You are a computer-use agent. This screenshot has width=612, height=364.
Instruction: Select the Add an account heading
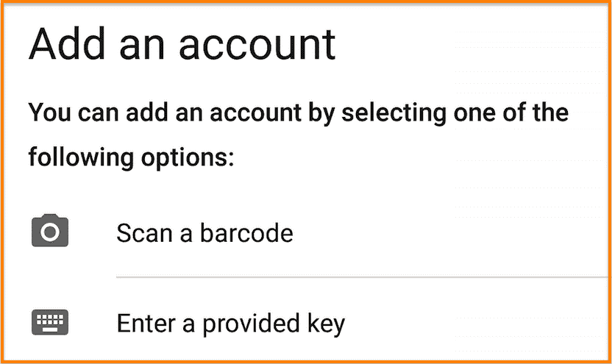pos(182,44)
